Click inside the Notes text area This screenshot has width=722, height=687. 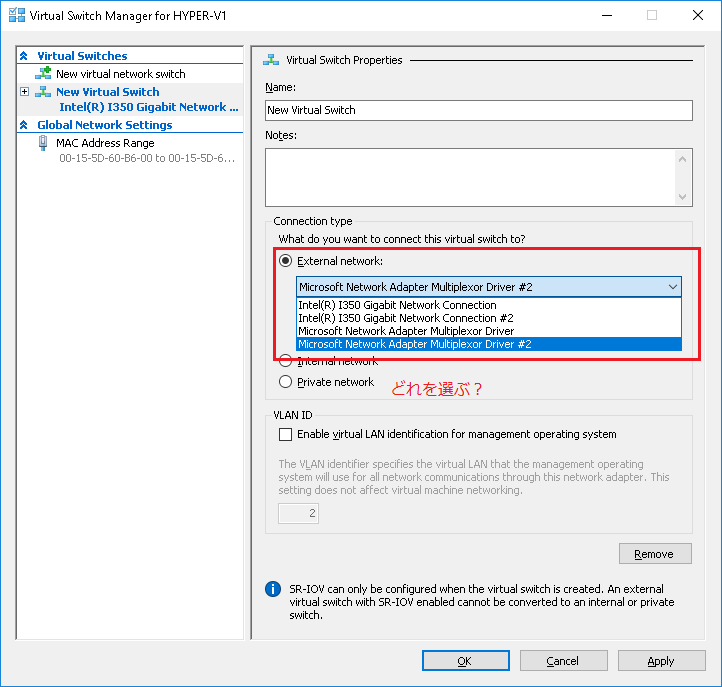pos(470,177)
